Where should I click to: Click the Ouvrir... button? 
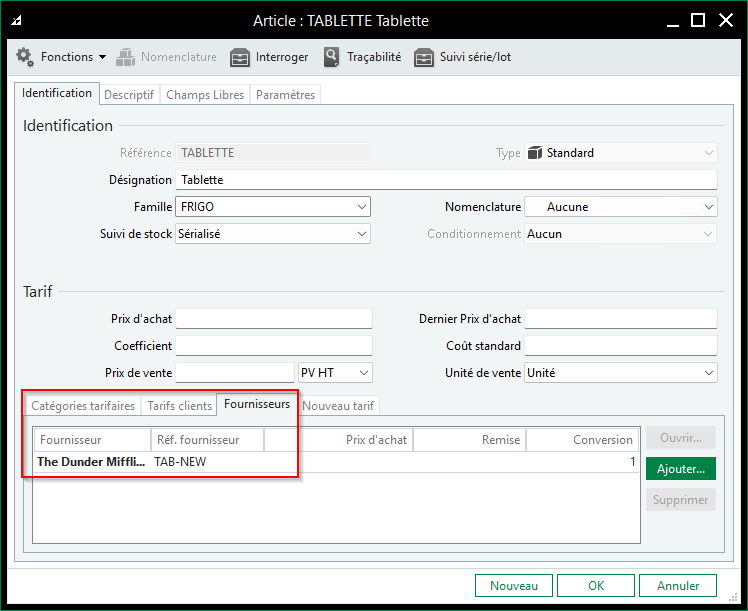pyautogui.click(x=681, y=438)
